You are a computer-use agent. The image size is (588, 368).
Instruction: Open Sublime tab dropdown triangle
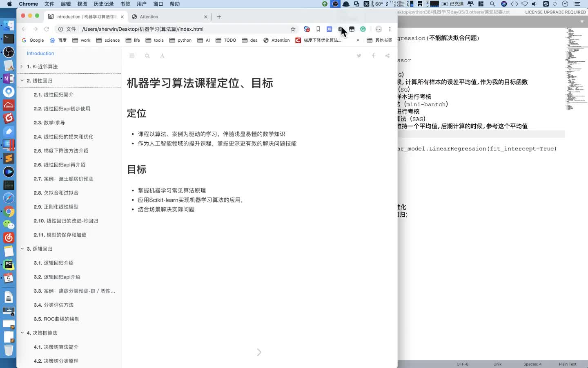click(582, 21)
